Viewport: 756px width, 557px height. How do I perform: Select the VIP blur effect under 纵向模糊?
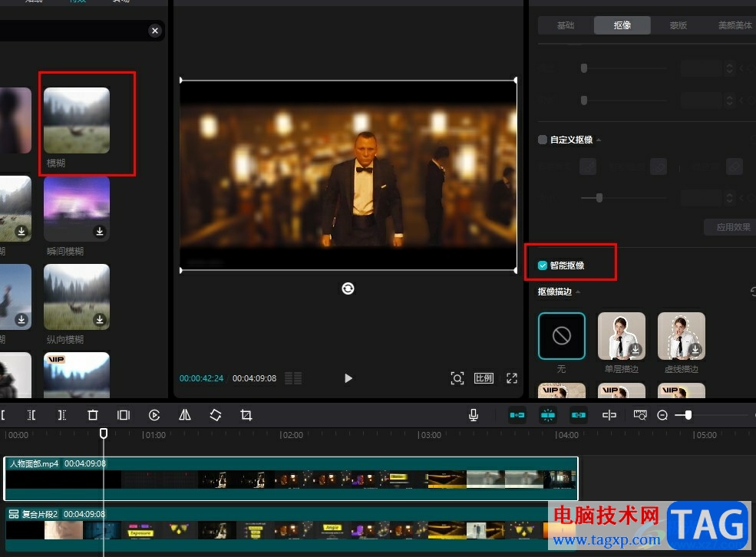77,375
